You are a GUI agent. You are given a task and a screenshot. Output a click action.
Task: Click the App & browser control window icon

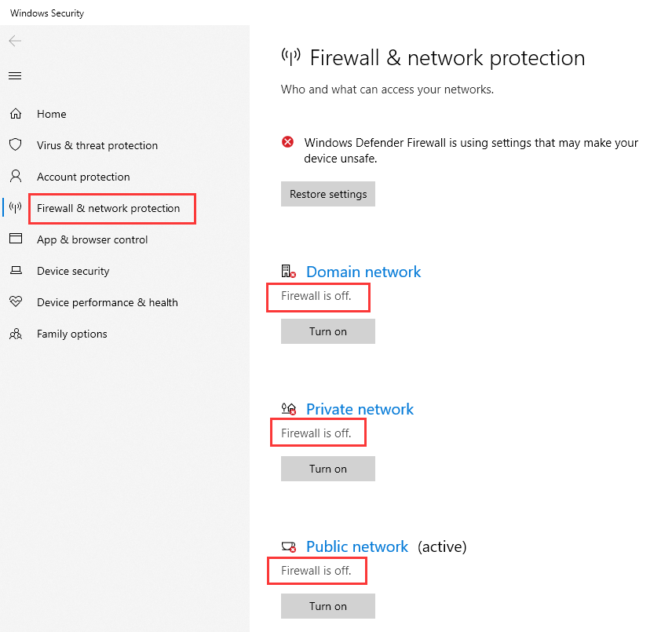coord(16,239)
